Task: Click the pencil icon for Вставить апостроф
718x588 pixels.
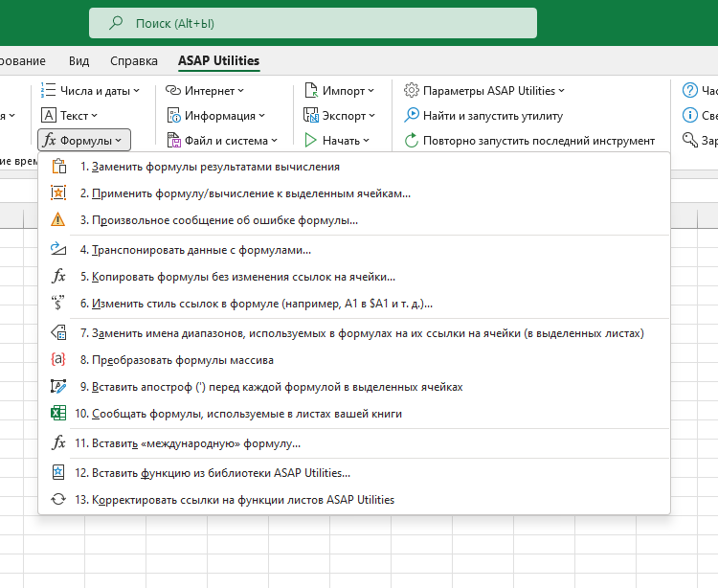Action: click(x=58, y=387)
